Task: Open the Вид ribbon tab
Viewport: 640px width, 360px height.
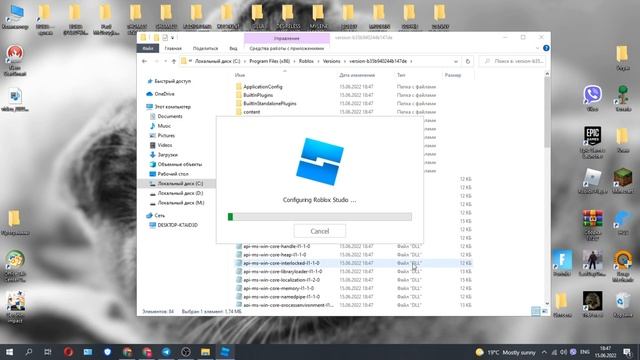Action: point(233,48)
